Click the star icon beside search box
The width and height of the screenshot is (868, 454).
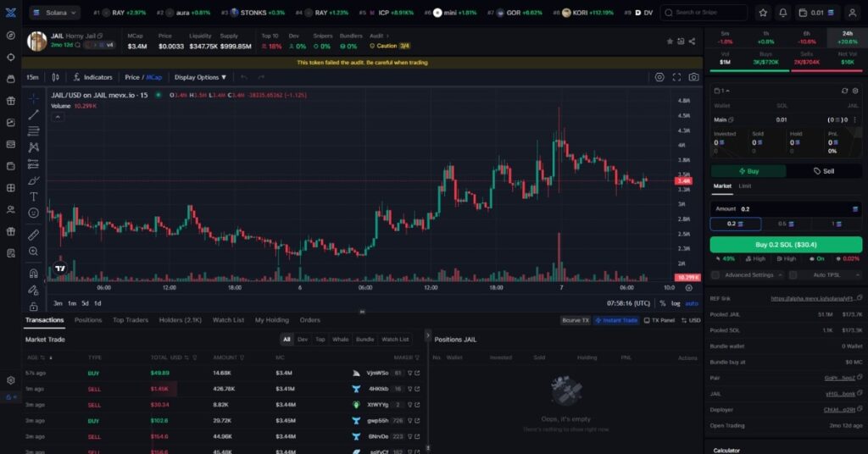click(763, 12)
